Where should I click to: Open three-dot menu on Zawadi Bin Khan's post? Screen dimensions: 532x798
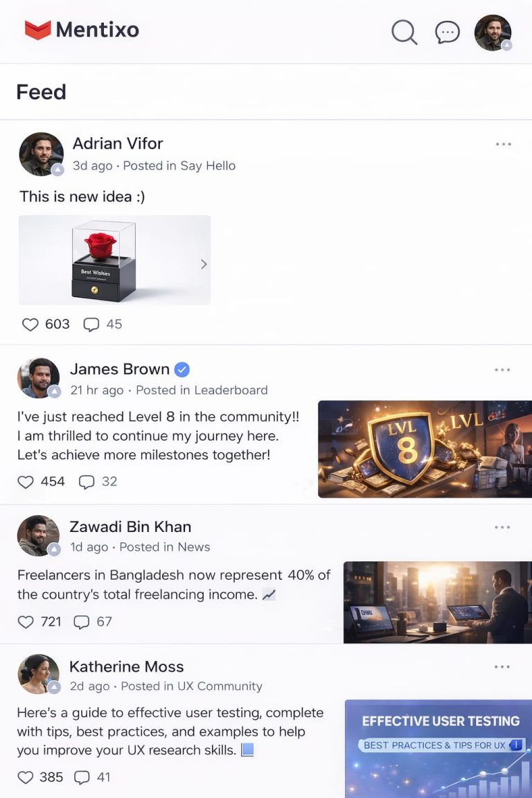502,527
